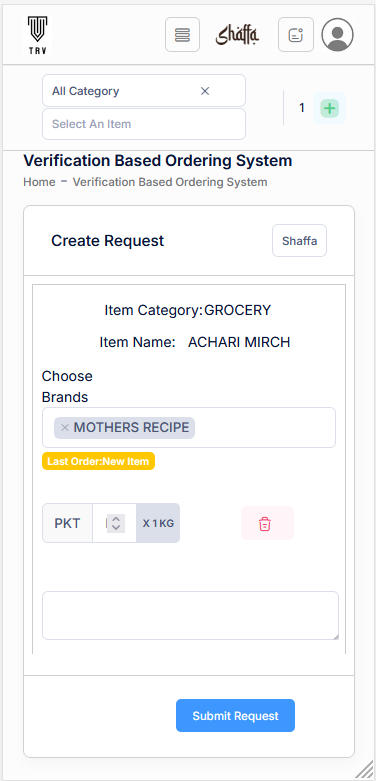
Task: Open the notification card icon
Action: tap(296, 35)
